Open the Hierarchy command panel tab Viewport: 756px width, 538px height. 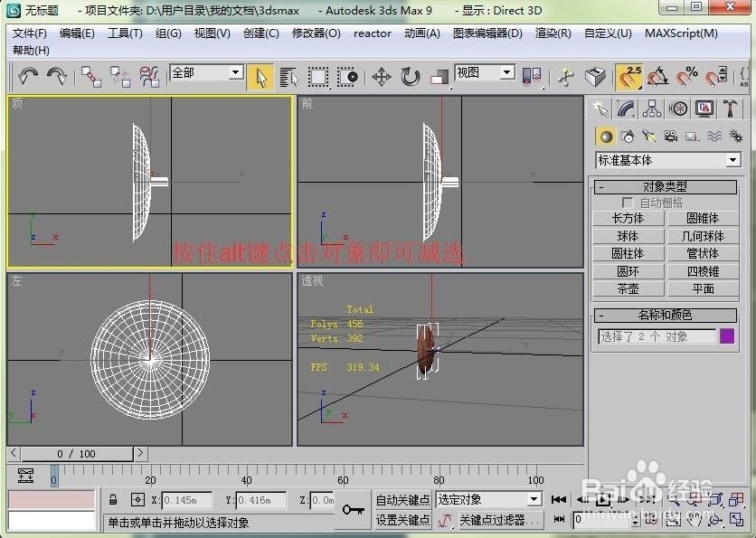pos(652,109)
